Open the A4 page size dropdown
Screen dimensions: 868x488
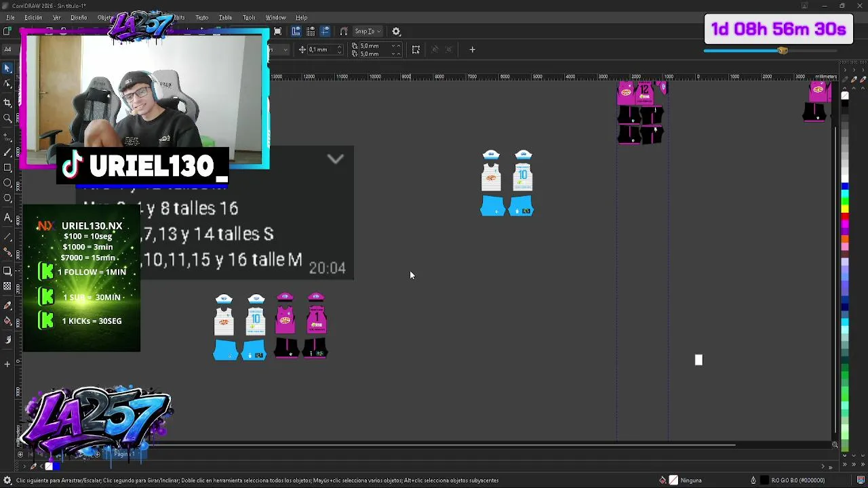coord(8,49)
